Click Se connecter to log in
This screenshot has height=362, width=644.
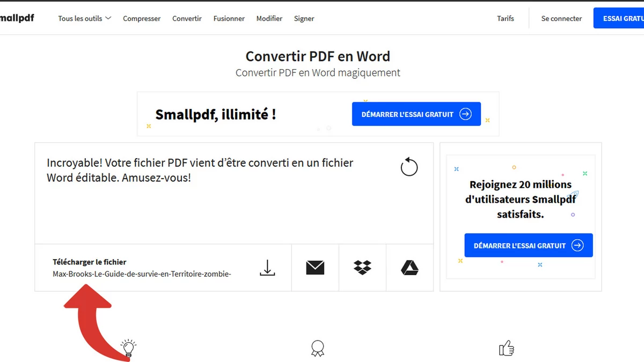pyautogui.click(x=561, y=18)
